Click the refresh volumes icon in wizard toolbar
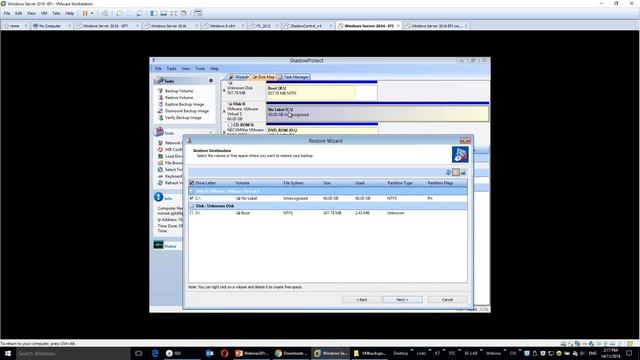The height and width of the screenshot is (360, 640). [x=449, y=172]
